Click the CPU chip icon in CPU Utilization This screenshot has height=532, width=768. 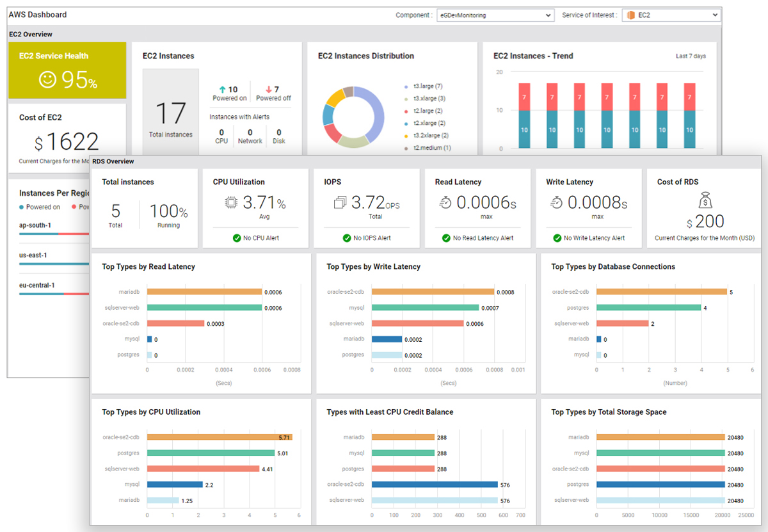tap(231, 203)
